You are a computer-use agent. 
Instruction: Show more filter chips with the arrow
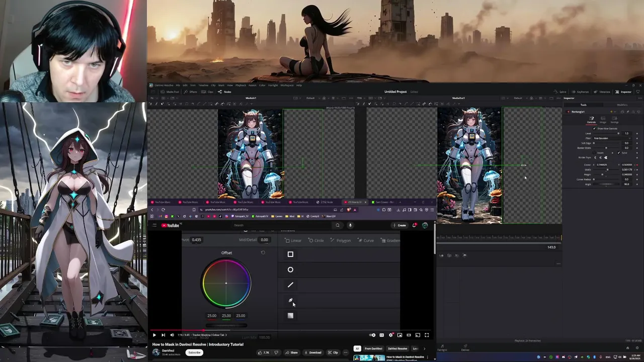click(x=424, y=349)
